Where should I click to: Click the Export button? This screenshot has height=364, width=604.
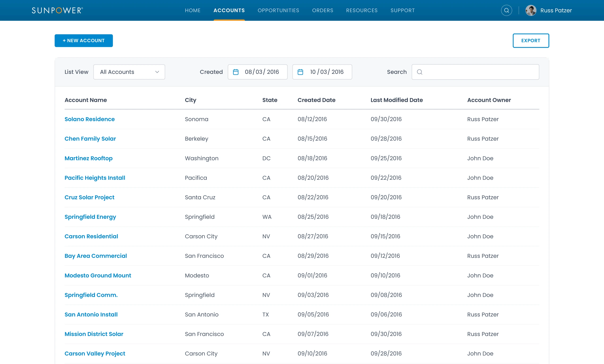tap(531, 40)
